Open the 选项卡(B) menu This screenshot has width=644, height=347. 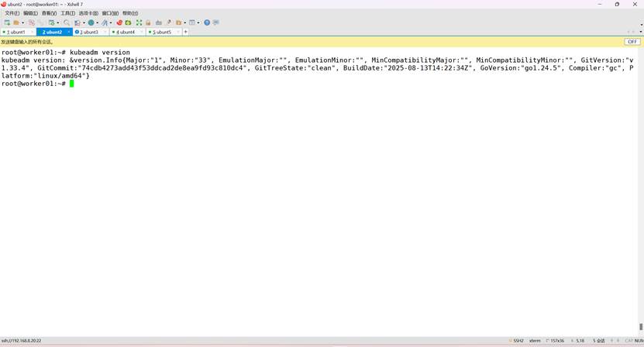pyautogui.click(x=88, y=13)
